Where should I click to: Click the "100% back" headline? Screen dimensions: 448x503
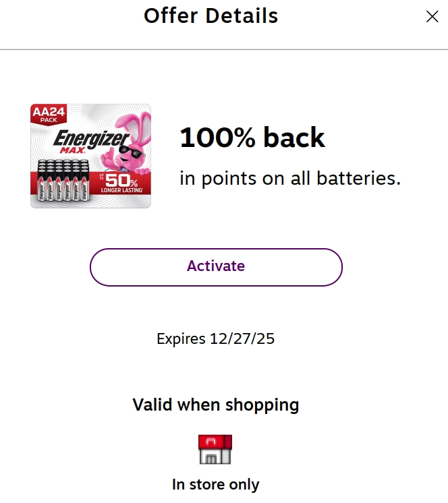click(x=252, y=138)
